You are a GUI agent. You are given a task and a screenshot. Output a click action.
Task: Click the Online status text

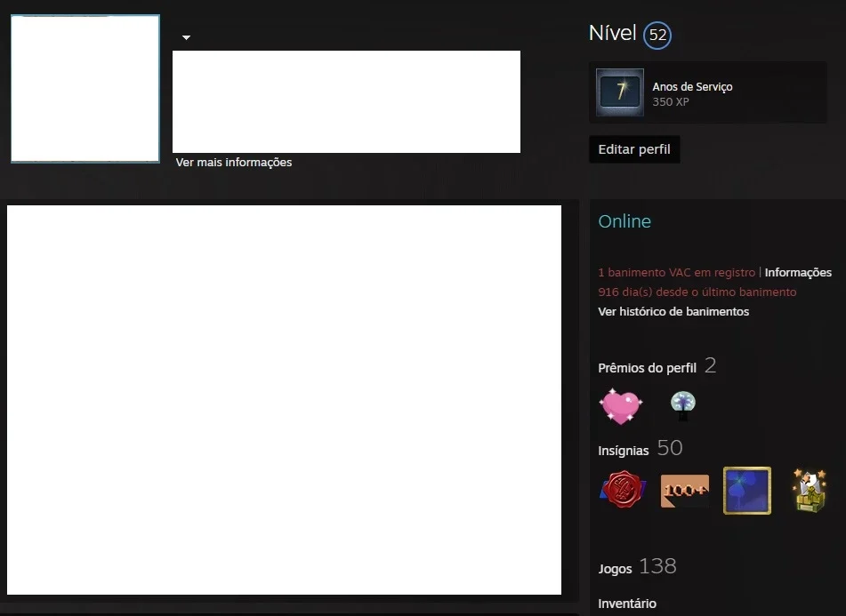[x=624, y=221]
